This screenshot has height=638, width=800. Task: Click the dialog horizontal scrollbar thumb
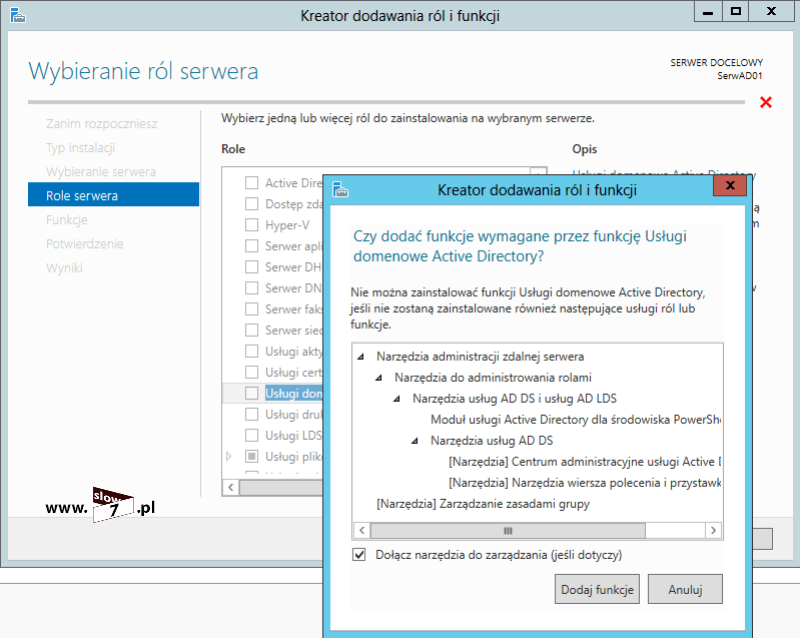(x=507, y=531)
